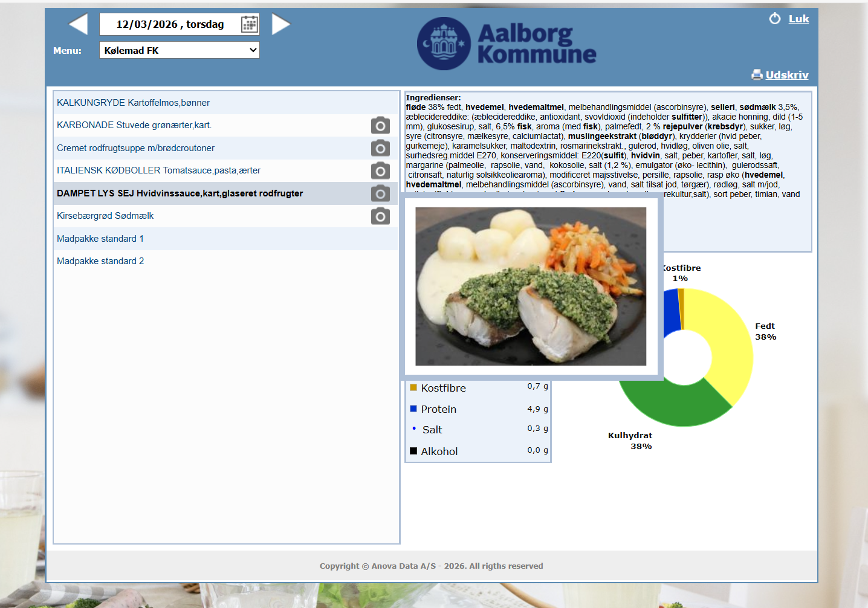
Task: Open Kirsebærgrød Sødmælk photo icon
Action: 380,216
